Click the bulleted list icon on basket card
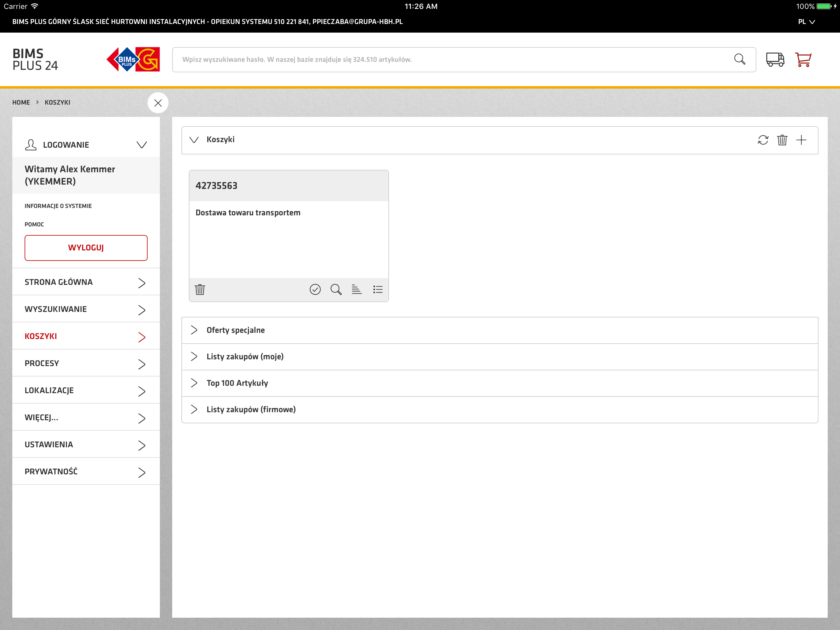 click(x=378, y=289)
